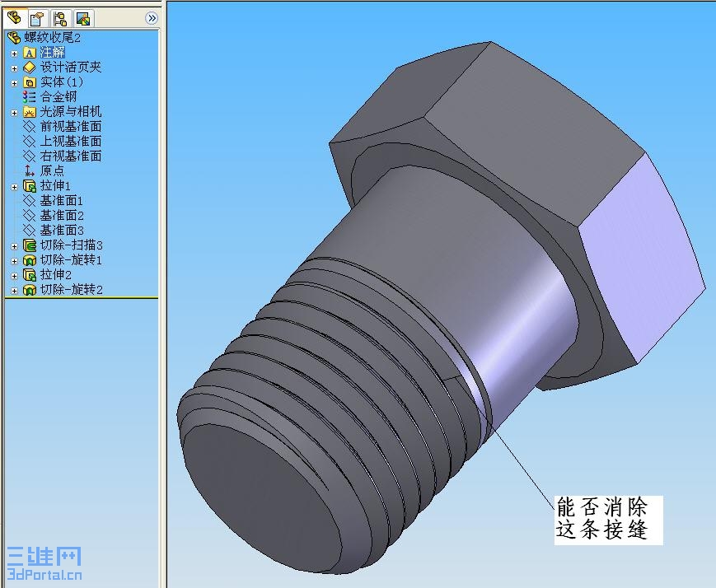
Task: Click the 光源与相机 folder icon
Action: (29, 112)
